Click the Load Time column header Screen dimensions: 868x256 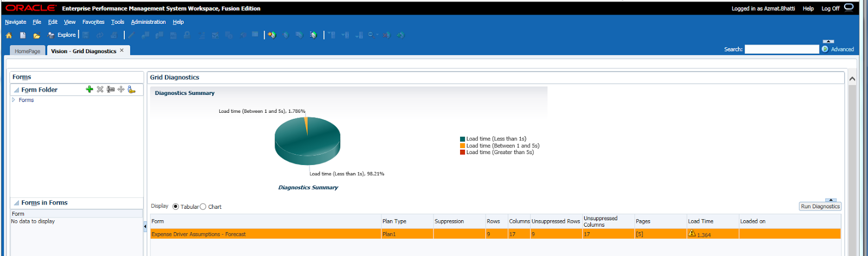pos(712,221)
